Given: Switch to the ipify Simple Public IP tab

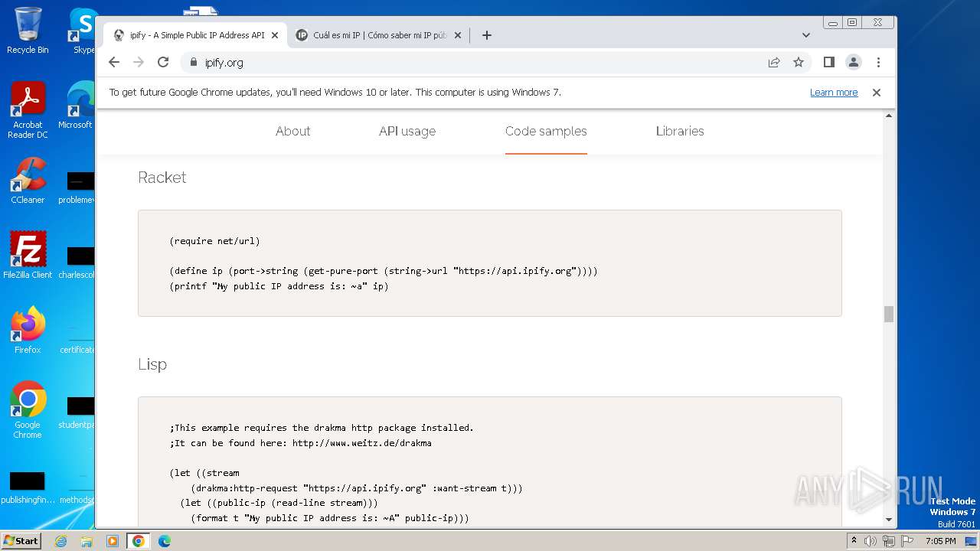Looking at the screenshot, I should point(196,35).
